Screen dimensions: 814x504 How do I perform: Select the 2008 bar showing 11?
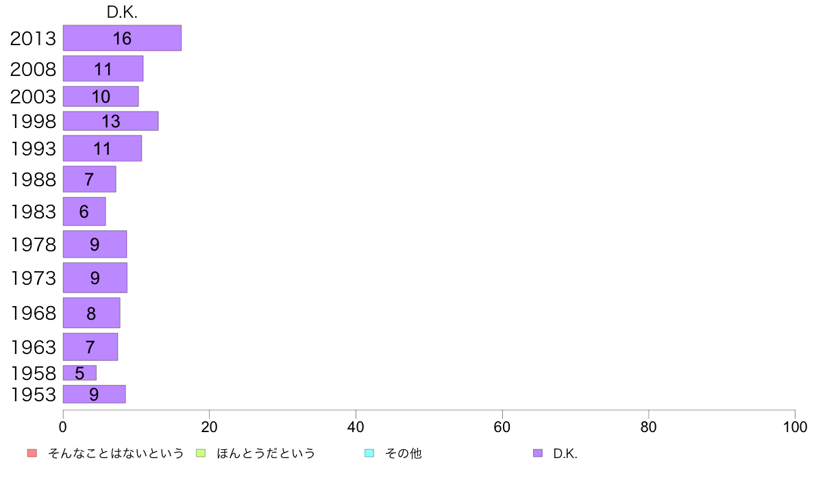tap(103, 68)
